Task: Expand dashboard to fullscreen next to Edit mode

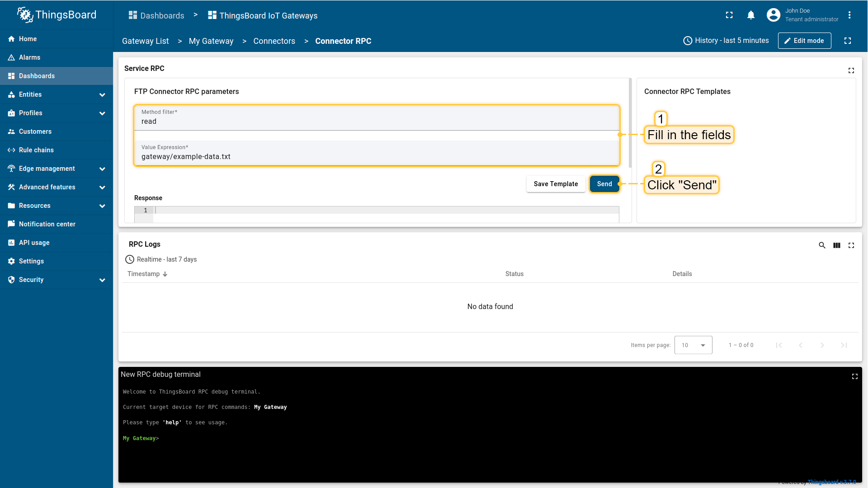Action: [x=848, y=41]
